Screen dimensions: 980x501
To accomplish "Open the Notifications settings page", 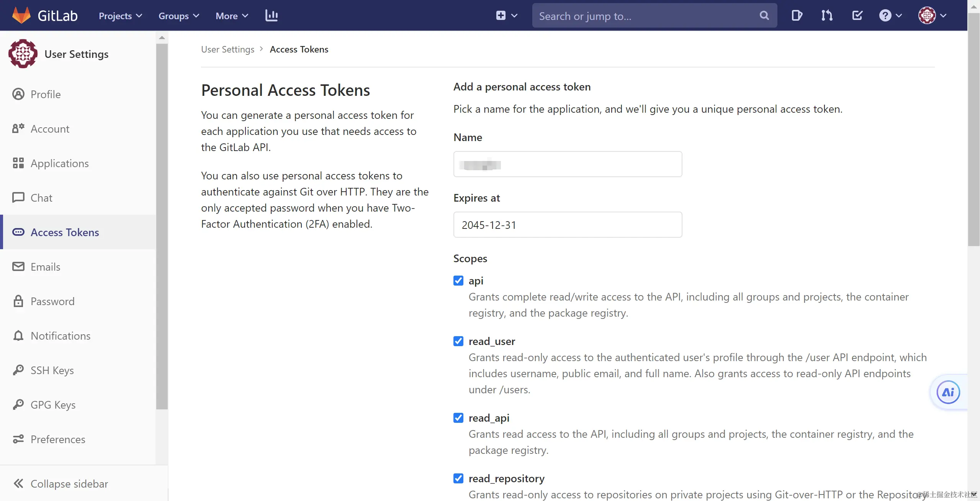I will coord(61,336).
